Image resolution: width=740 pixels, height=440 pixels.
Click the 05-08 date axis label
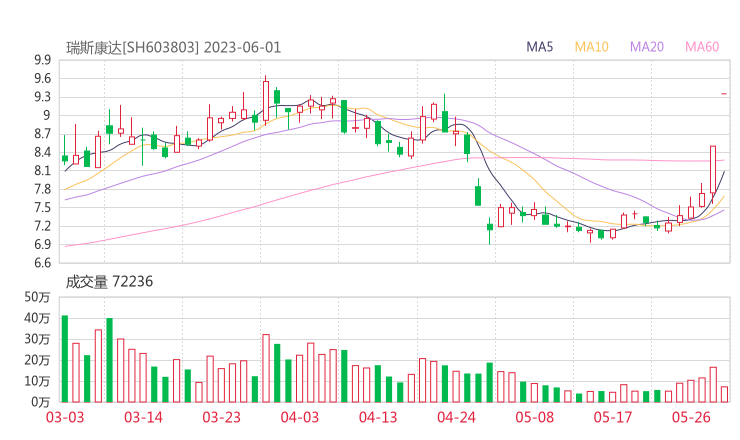tap(535, 417)
